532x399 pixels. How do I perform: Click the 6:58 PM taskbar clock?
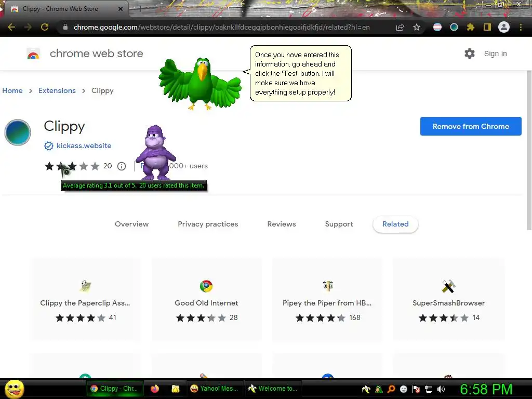pos(486,389)
